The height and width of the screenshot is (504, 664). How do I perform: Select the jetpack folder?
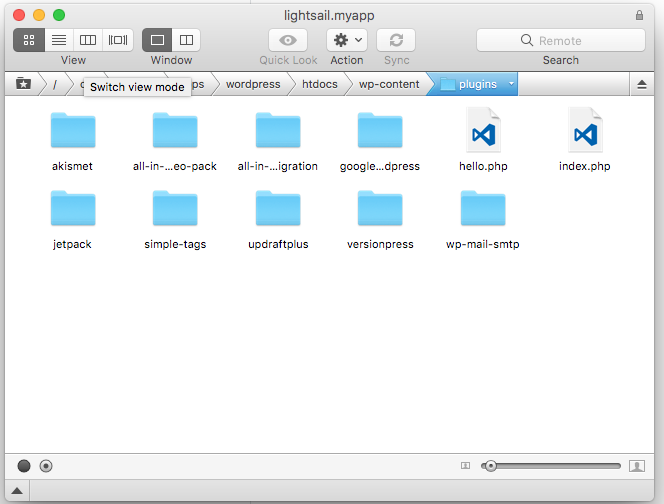pos(73,208)
